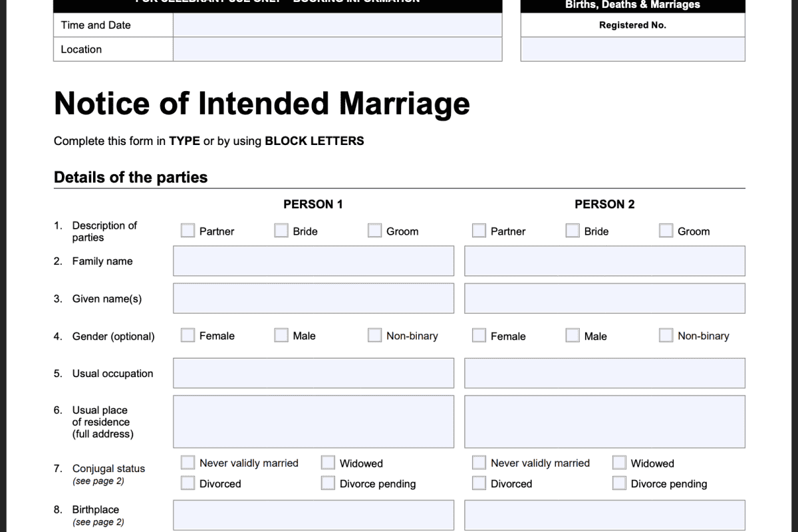
Task: Tick the Bride box for Person 1
Action: 281,231
